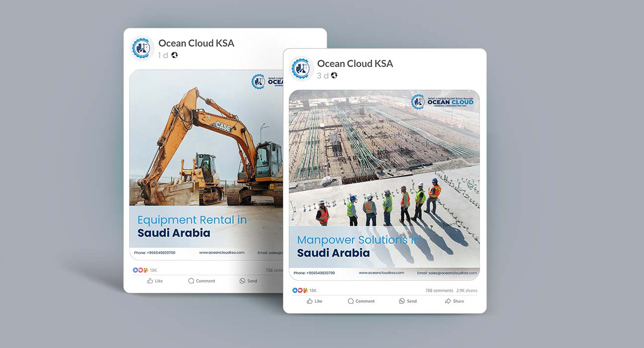This screenshot has width=644, height=348.
Task: Like the Manpower Solutions post
Action: click(x=315, y=301)
